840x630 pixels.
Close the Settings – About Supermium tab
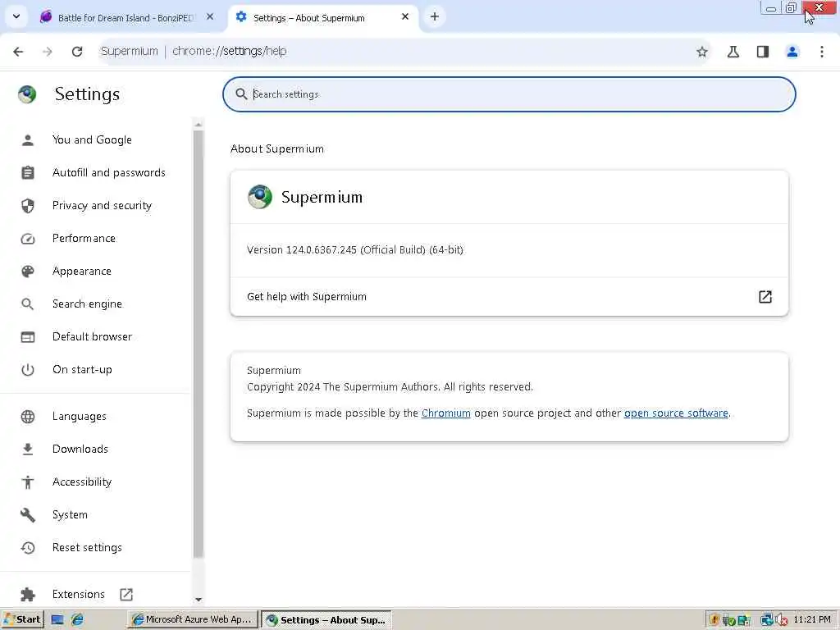pos(405,16)
